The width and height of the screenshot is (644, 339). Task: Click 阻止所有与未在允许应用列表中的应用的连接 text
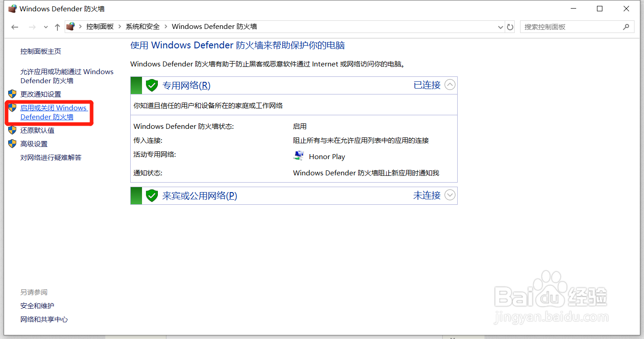[361, 141]
